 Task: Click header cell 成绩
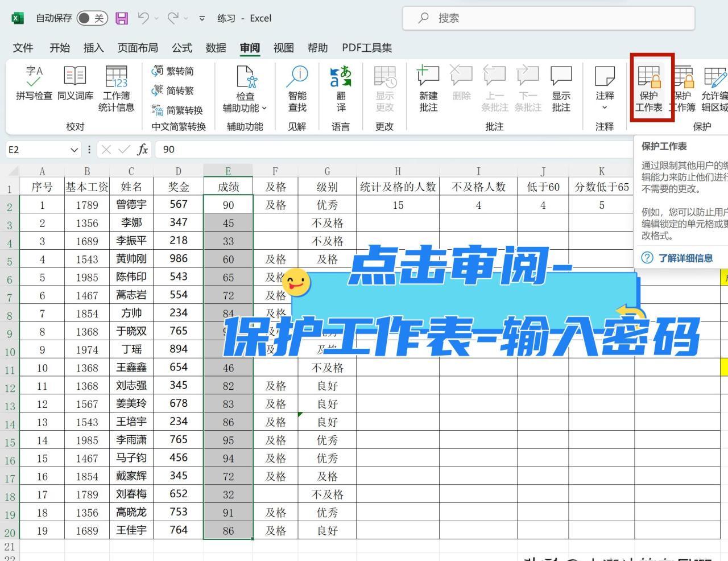click(228, 187)
